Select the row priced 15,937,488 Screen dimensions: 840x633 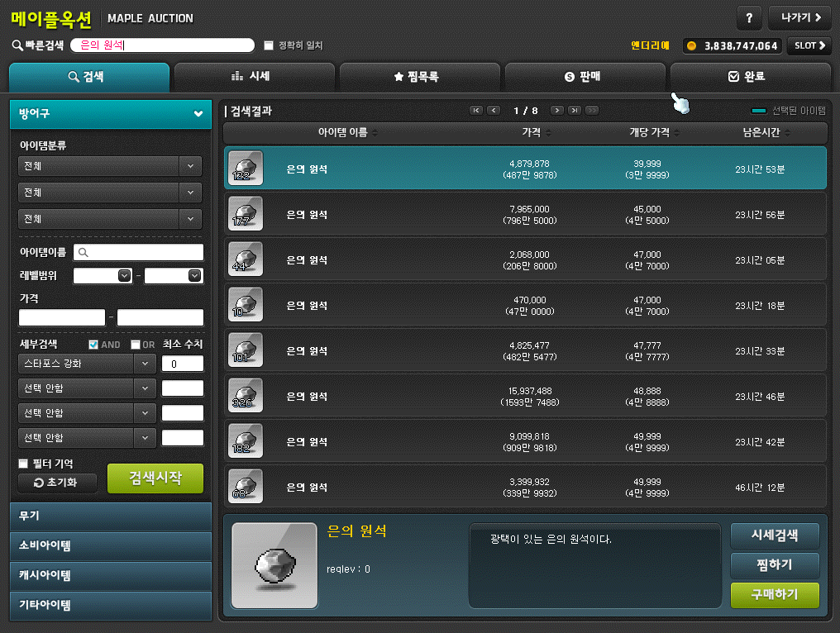coord(525,397)
